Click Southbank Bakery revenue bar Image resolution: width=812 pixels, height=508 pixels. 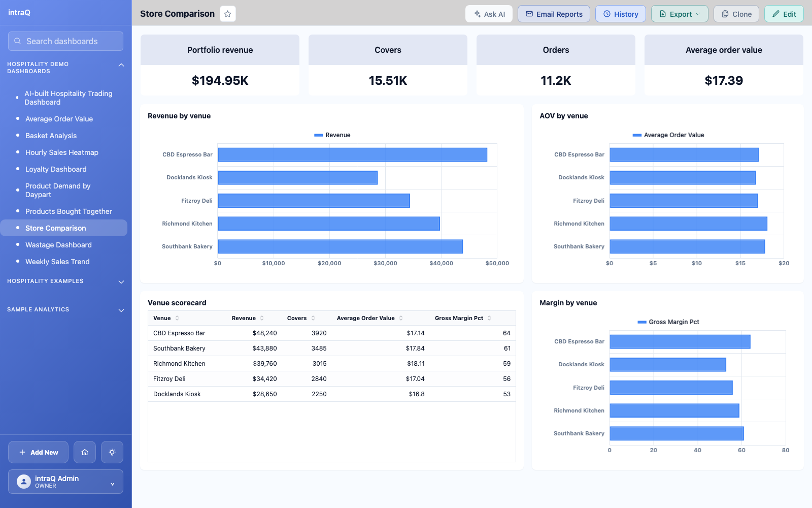tap(340, 246)
